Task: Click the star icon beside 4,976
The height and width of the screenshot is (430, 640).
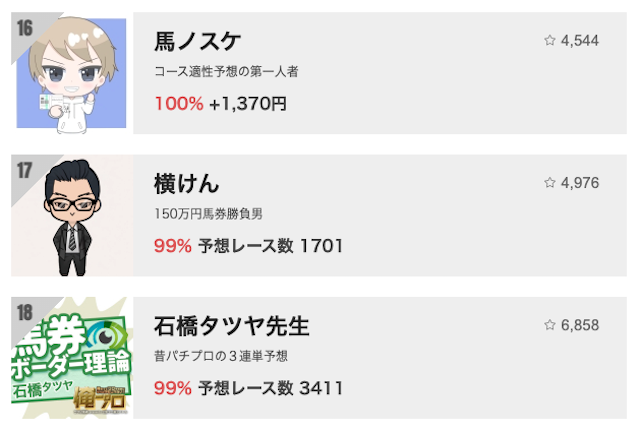Action: coord(549,183)
